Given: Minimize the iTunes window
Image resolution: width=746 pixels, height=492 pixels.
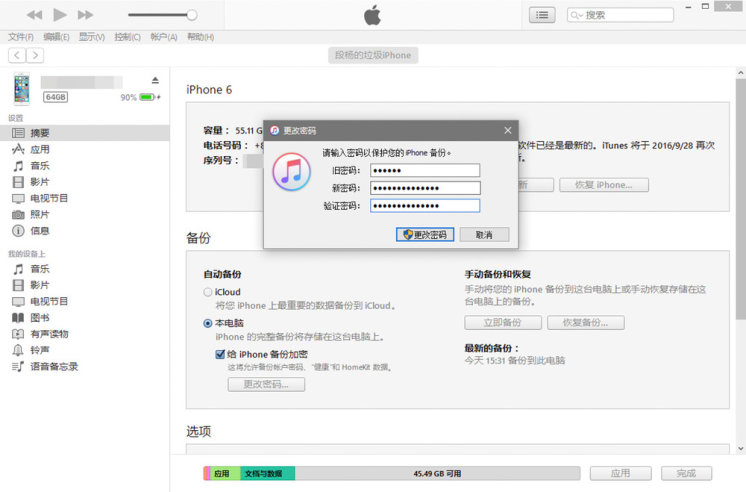Looking at the screenshot, I should (688, 7).
